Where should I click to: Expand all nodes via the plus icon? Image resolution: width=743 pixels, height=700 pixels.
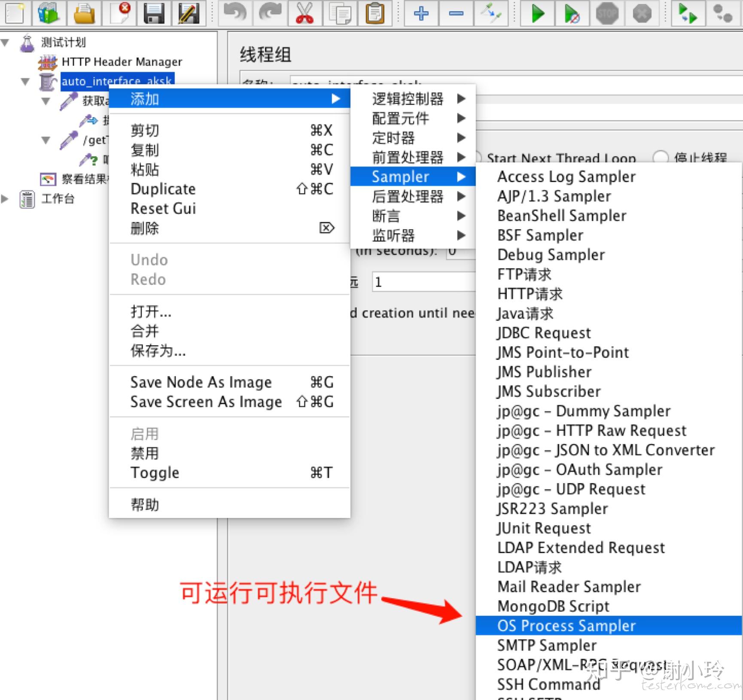[421, 14]
